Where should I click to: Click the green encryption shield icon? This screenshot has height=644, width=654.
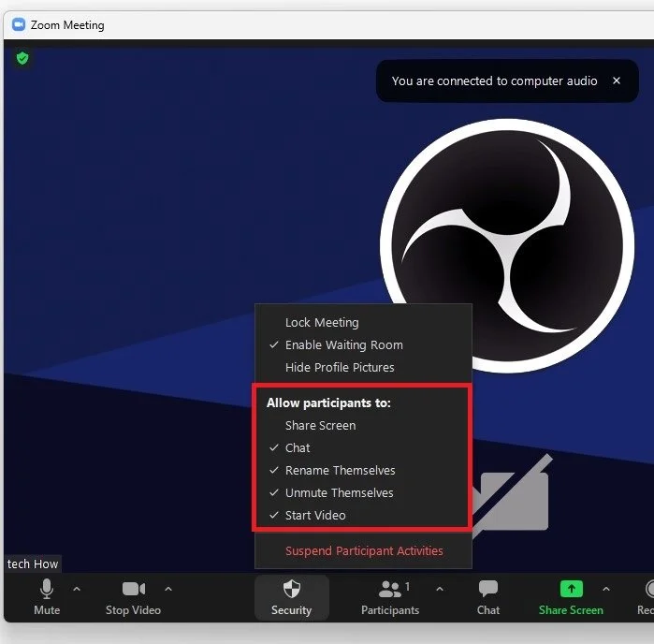(22, 58)
